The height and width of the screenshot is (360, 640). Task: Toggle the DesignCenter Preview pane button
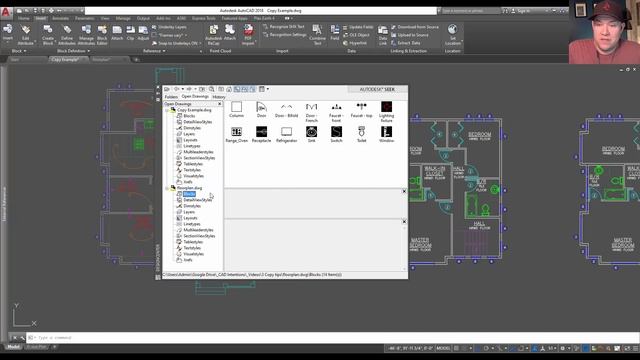click(244, 89)
